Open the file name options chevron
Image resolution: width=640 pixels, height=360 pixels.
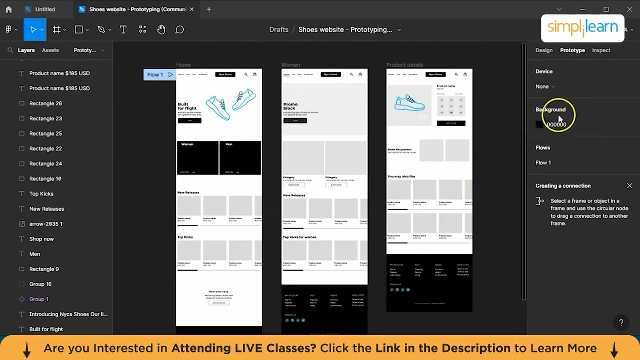click(399, 30)
